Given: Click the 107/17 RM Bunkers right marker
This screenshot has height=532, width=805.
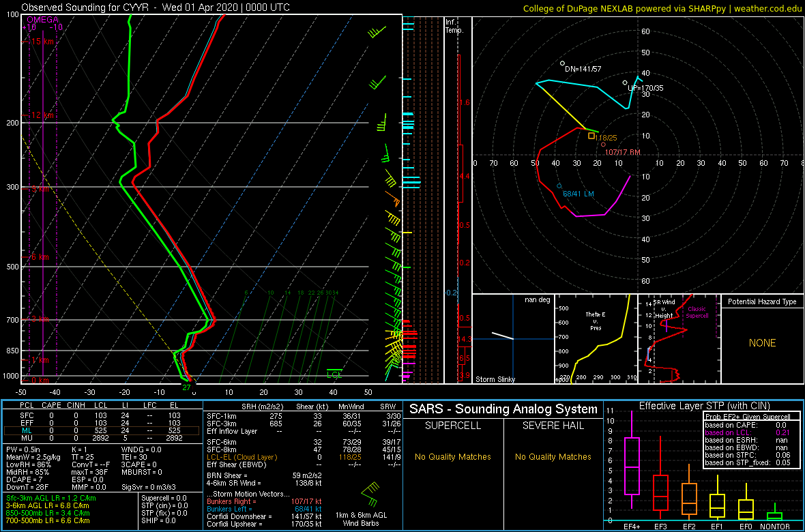Looking at the screenshot, I should pos(603,145).
